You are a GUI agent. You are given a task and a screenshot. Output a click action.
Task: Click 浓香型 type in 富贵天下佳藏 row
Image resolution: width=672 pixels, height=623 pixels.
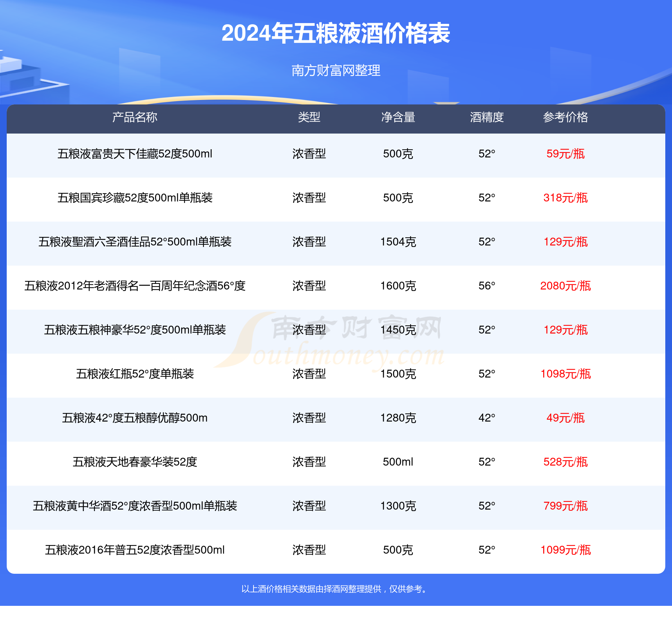309,154
